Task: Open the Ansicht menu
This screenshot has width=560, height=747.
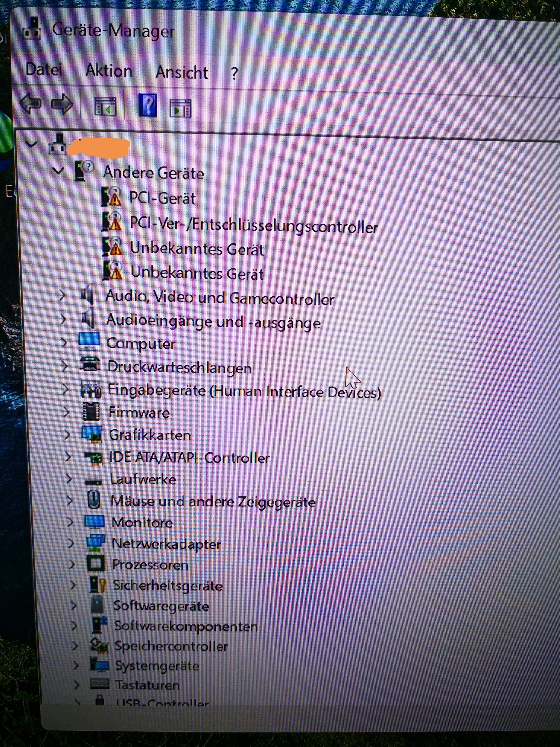Action: (x=182, y=72)
